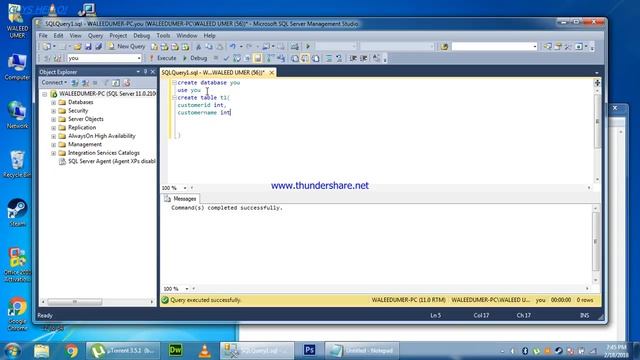Open the Query menu
This screenshot has height=360, width=640.
(x=95, y=36)
